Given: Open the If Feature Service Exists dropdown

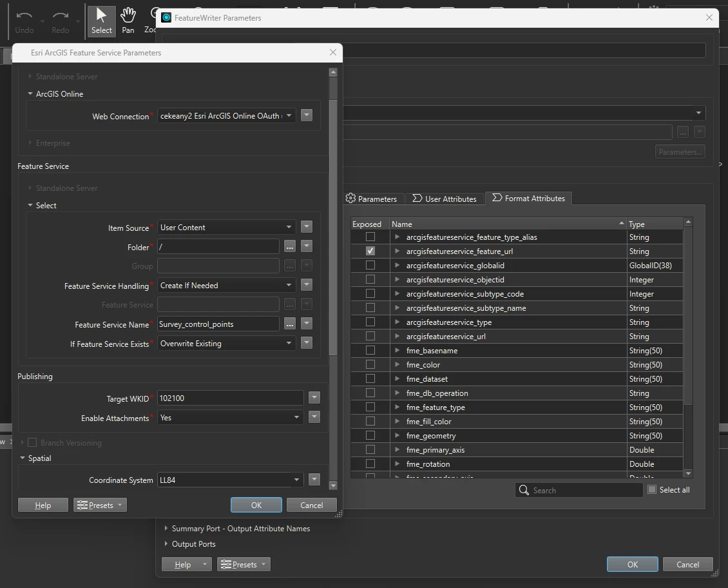Looking at the screenshot, I should (x=226, y=343).
